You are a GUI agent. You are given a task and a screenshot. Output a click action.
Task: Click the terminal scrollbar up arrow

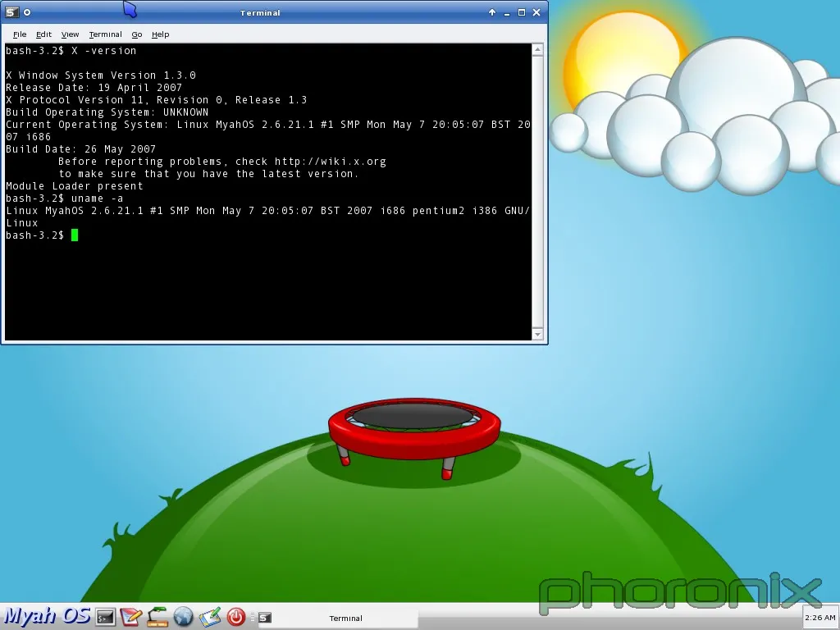pyautogui.click(x=538, y=50)
